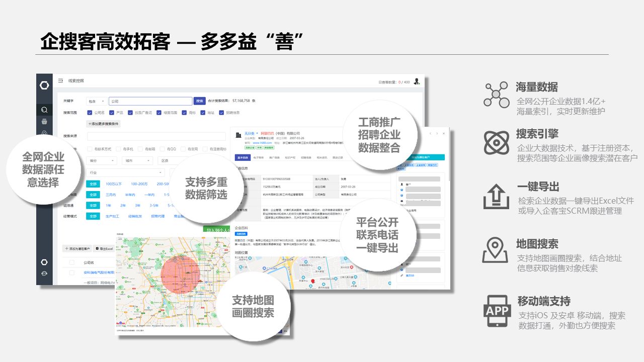The height and width of the screenshot is (362, 644).
Task: Switch to the 招聘信息 tab in company details
Action: pos(306,157)
